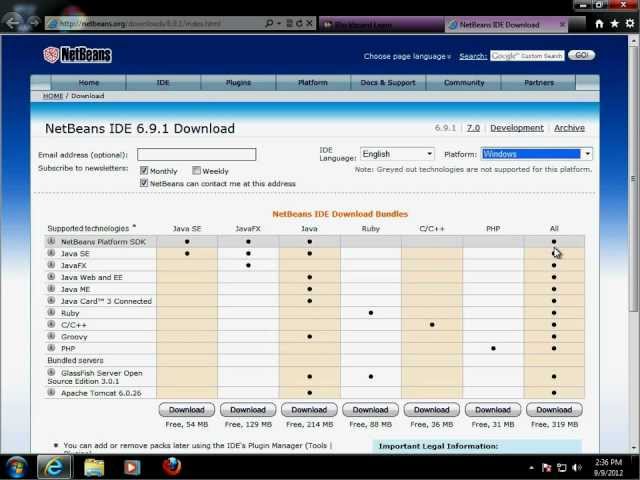
Task: Download the JavaFX bundle, 129 MB
Action: coord(248,409)
